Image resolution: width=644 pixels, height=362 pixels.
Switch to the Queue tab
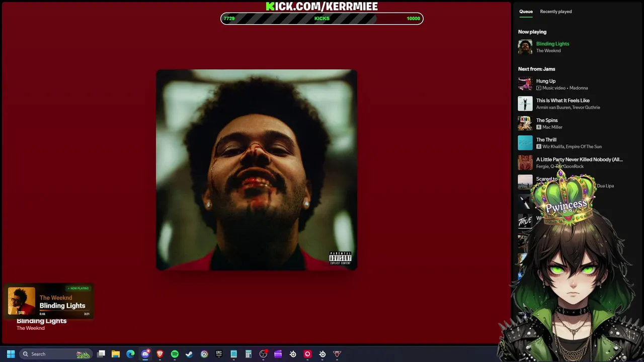pyautogui.click(x=526, y=12)
